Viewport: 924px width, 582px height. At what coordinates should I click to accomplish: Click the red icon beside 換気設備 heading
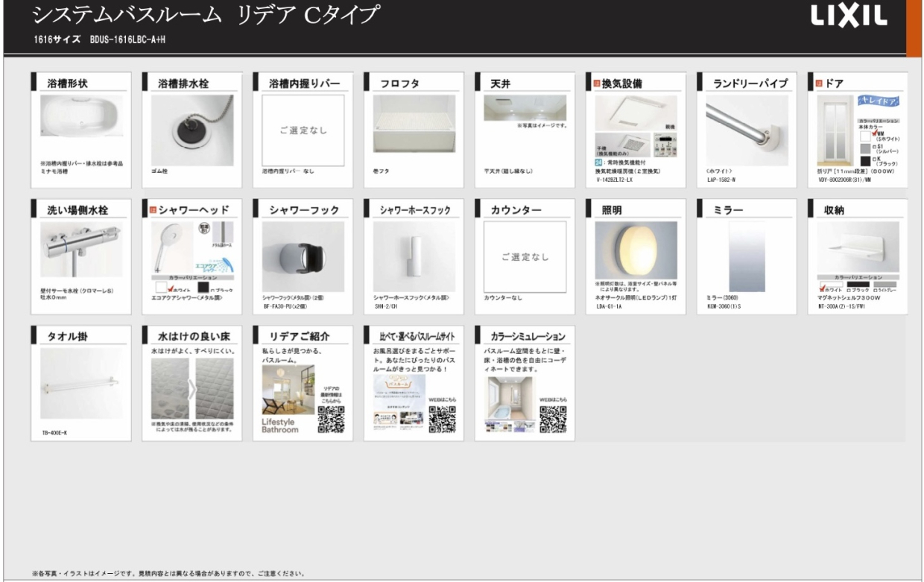click(x=596, y=83)
